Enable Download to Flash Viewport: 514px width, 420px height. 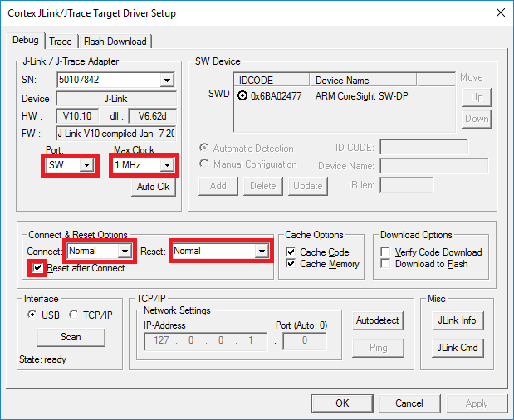[x=385, y=264]
